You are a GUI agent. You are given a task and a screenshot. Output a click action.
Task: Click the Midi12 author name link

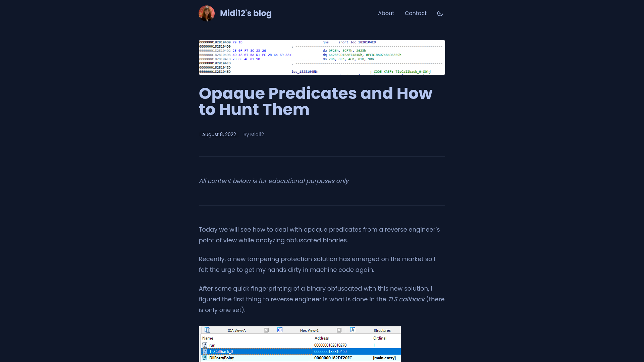(x=257, y=134)
